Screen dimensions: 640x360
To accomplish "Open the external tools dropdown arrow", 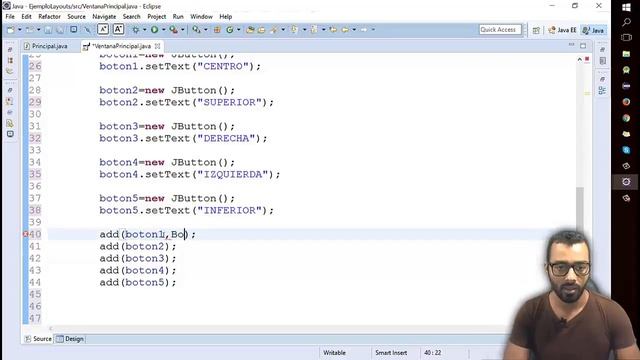I will [183, 30].
